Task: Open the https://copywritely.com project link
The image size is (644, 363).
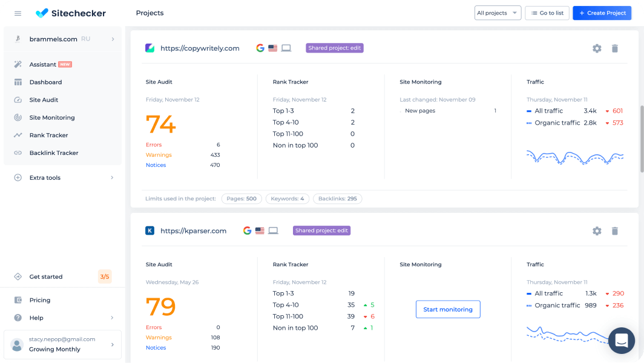Action: click(x=200, y=48)
